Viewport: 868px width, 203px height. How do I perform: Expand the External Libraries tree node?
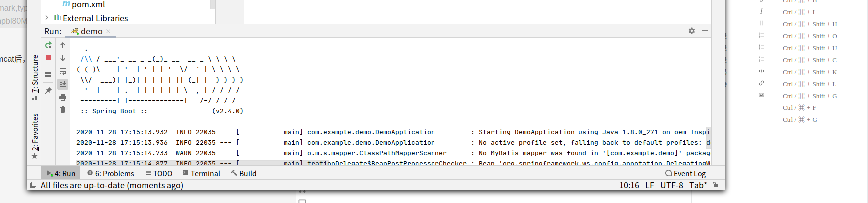click(x=47, y=18)
